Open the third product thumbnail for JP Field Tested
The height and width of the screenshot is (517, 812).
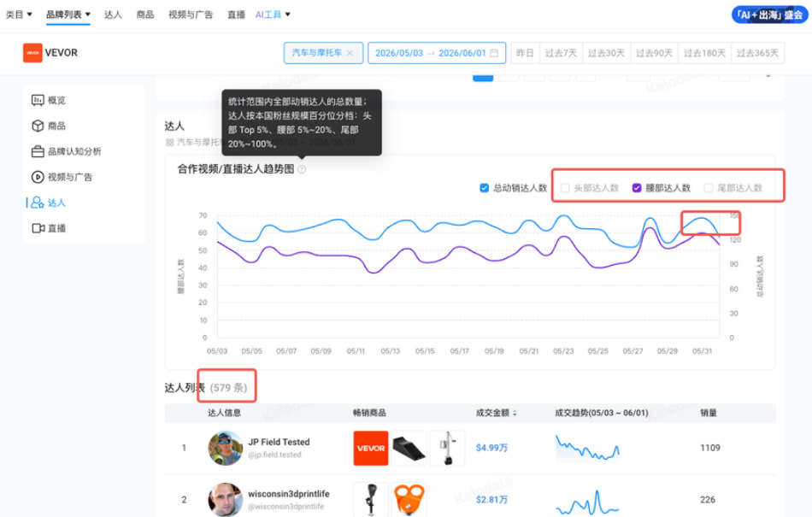point(447,448)
